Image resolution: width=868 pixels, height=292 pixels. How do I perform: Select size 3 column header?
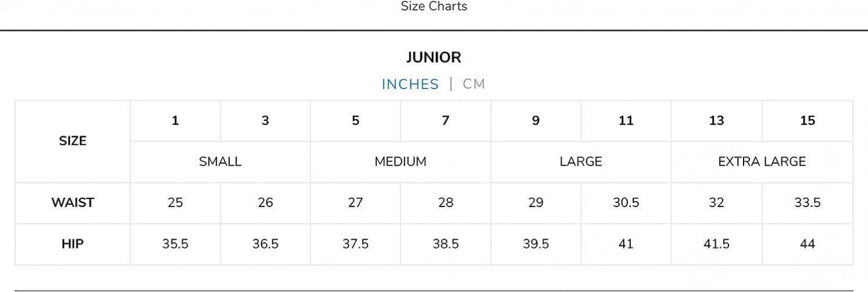point(265,121)
